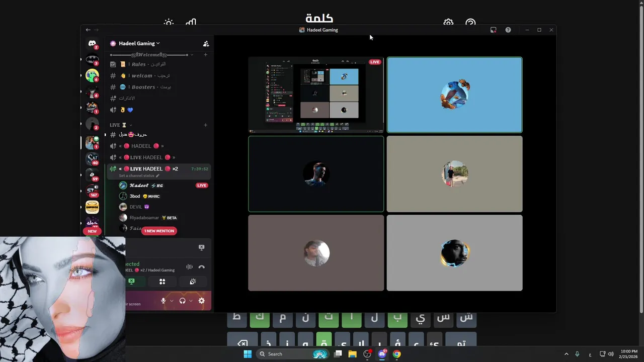Open the yellow Emperor server icon
644x362 pixels.
92,207
